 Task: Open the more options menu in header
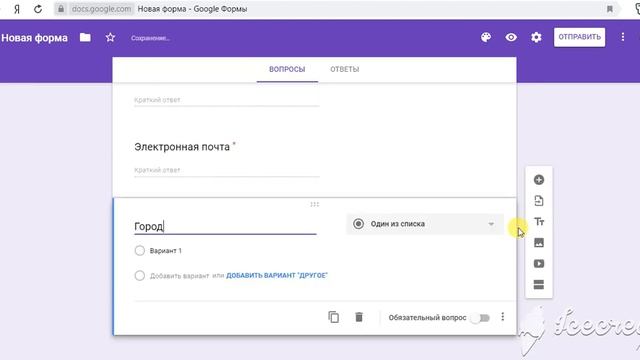click(623, 37)
